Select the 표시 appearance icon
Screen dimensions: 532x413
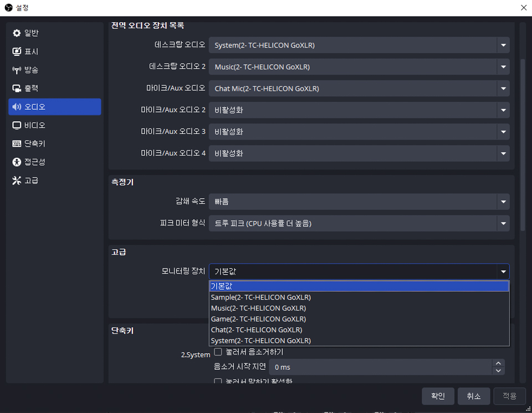click(x=17, y=51)
